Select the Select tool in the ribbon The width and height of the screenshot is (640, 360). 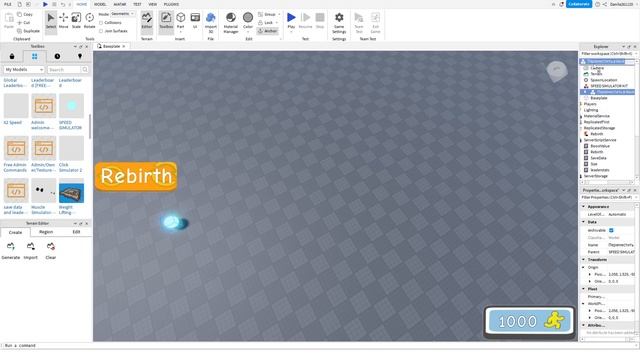click(x=51, y=20)
